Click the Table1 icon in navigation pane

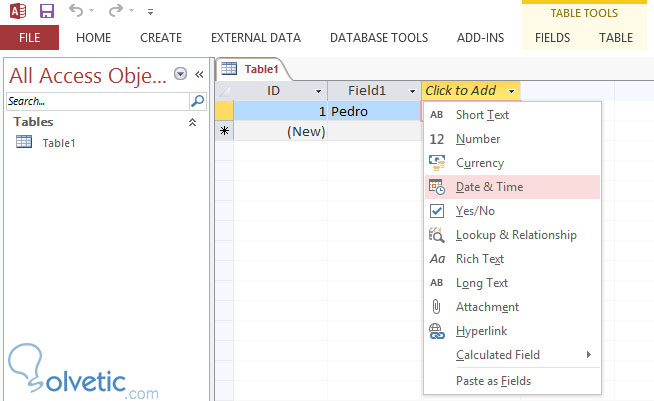[24, 142]
